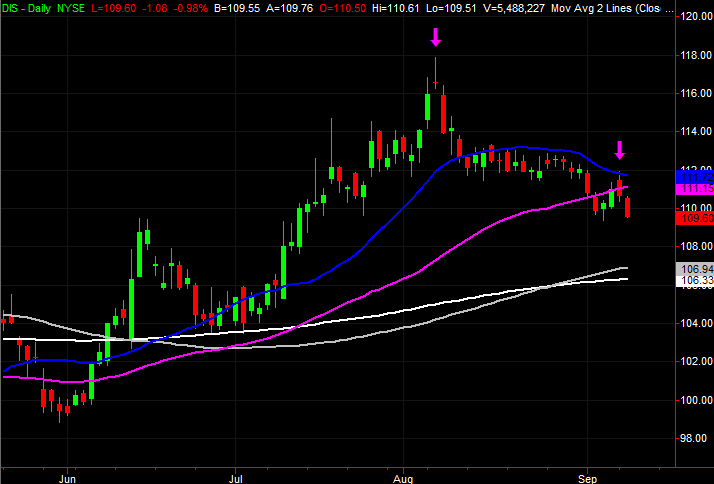Click the tall green candle just below the 118 peak

[428, 107]
